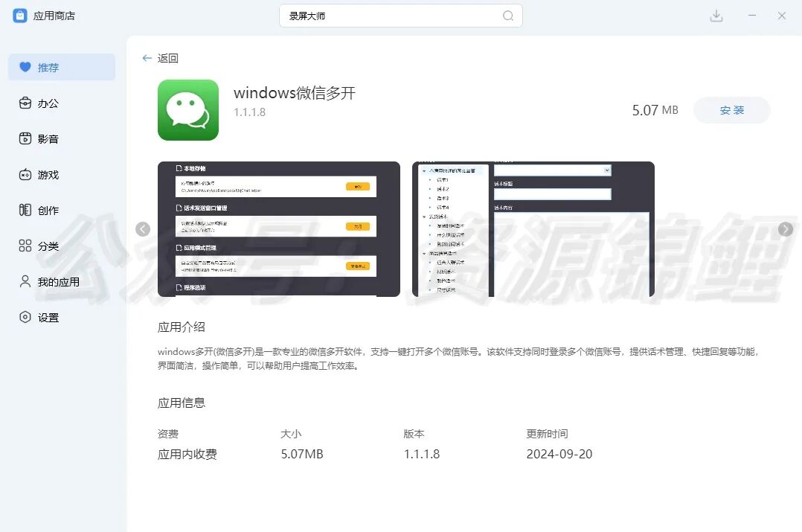Click the 我的应用 person icon
The height and width of the screenshot is (532, 802).
pos(25,282)
